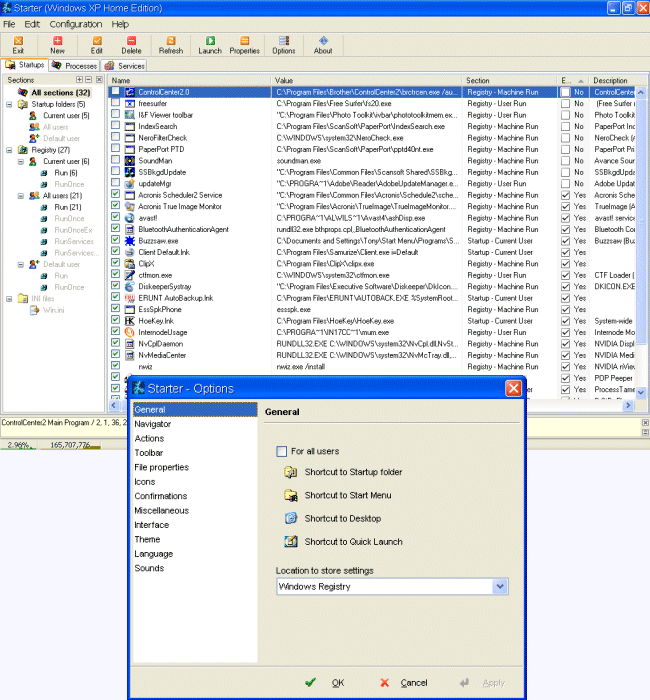This screenshot has width=650, height=700.
Task: Collapse the Startup folders tree node
Action: [9, 104]
